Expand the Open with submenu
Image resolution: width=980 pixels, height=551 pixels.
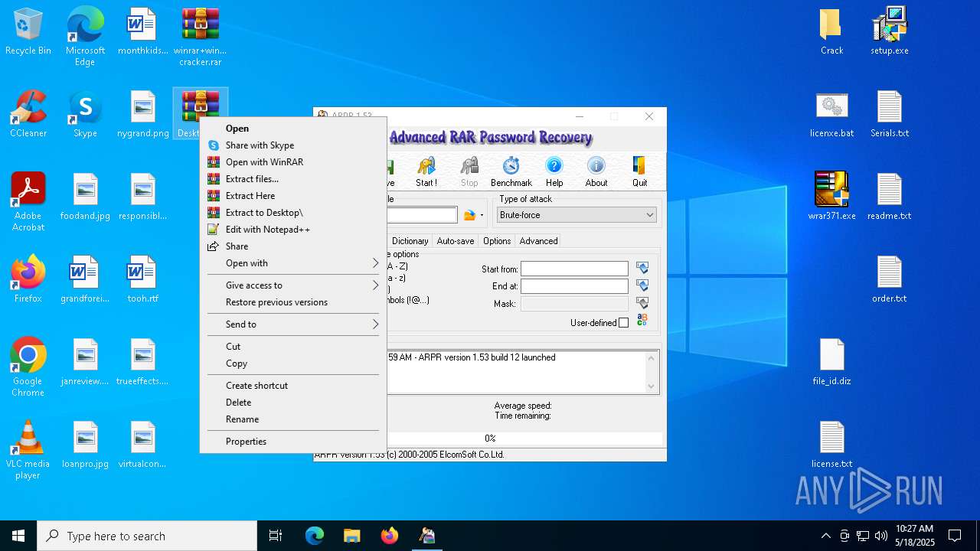(x=293, y=263)
